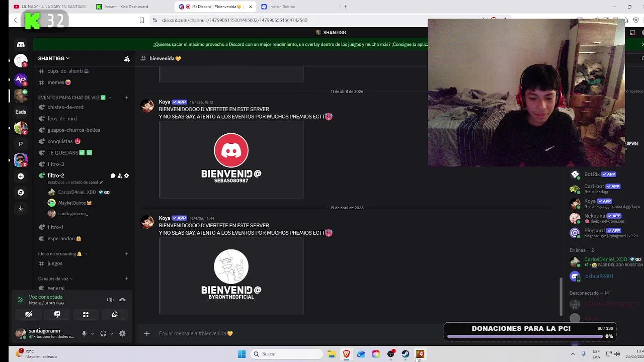Viewport: 644px width, 362px height.
Task: Collapse Ideas de streaming category
Action: tap(63, 254)
